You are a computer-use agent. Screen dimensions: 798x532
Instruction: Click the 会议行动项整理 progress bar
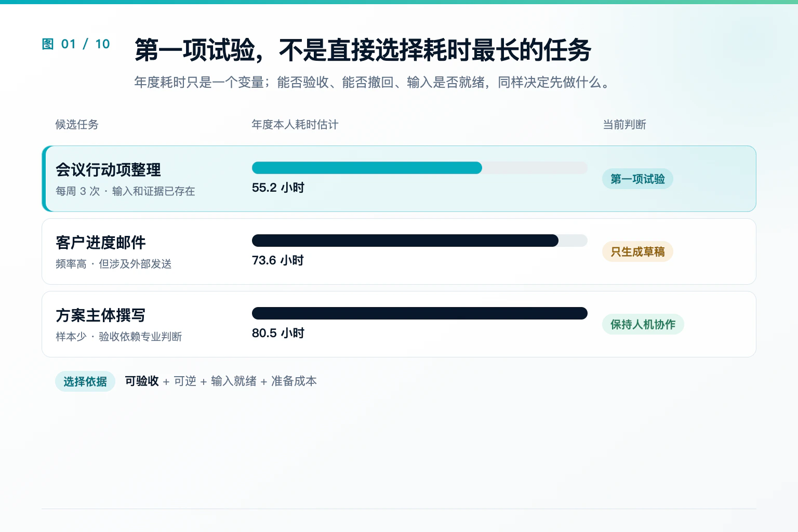tap(420, 168)
